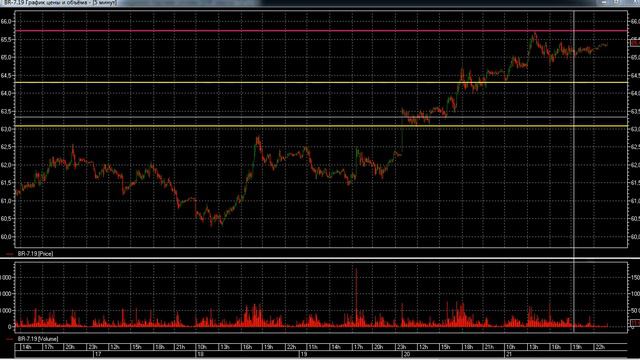
Task: Click the lowest price candle near 60.3
Action: (211, 222)
